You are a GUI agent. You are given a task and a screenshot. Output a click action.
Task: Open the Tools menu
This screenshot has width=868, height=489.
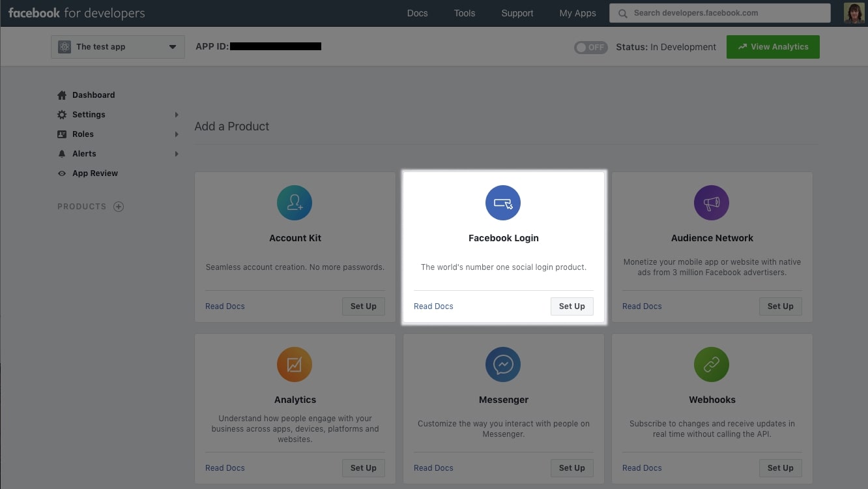[x=465, y=13]
